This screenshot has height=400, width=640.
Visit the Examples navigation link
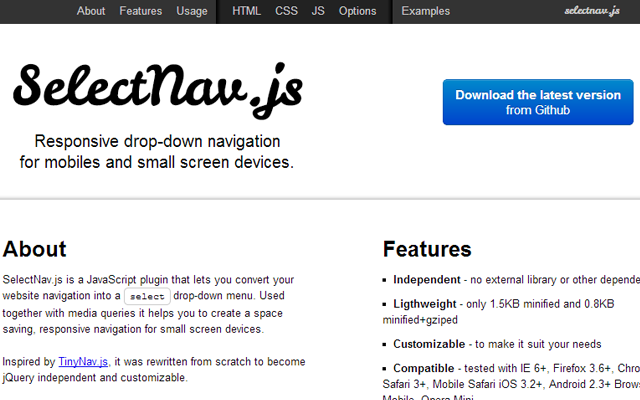(426, 11)
